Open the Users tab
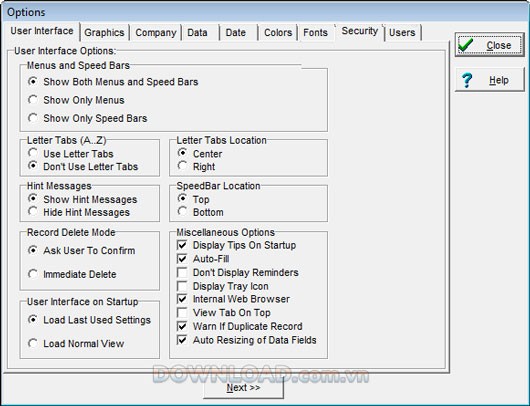Image resolution: width=530 pixels, height=406 pixels. pyautogui.click(x=402, y=32)
